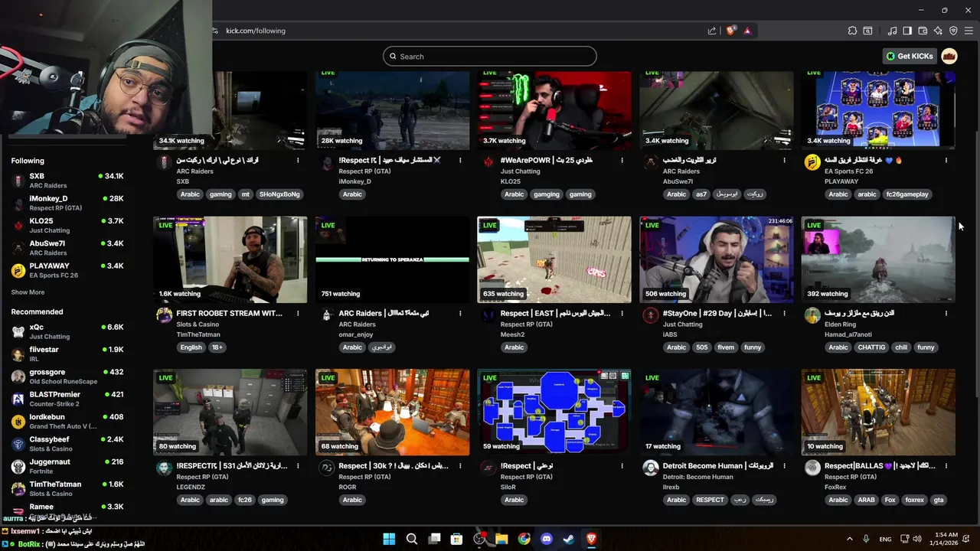Open Discord from the taskbar
The image size is (980, 551).
(x=547, y=539)
